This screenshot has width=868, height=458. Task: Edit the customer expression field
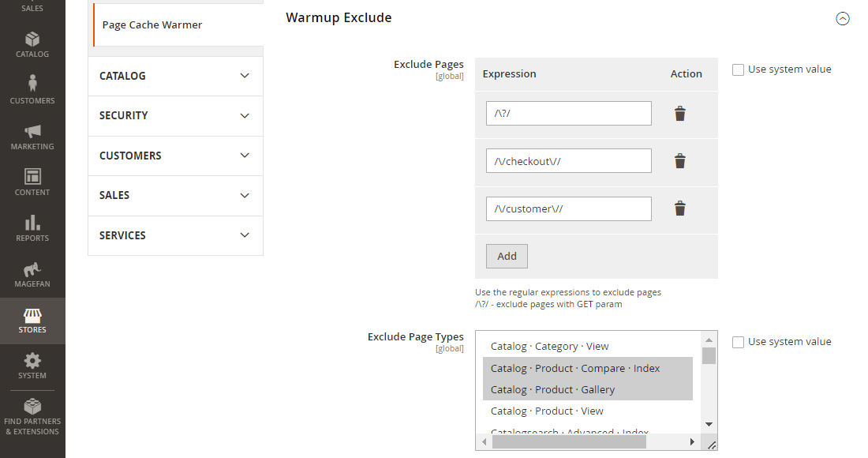(x=568, y=208)
